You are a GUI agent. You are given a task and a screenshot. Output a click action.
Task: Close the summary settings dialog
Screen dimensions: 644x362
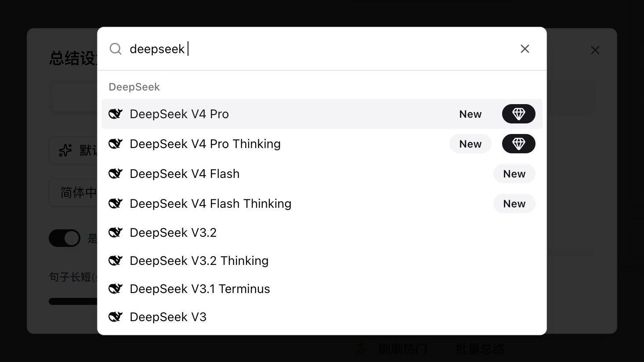coord(595,50)
